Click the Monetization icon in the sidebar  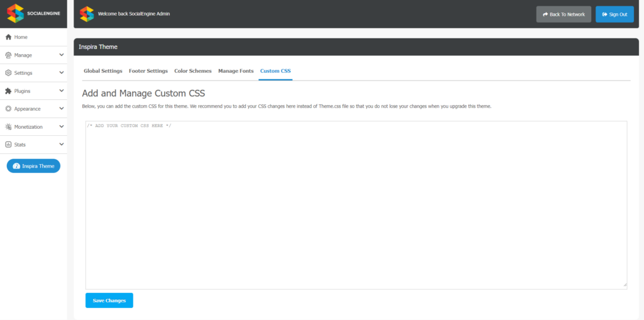[8, 127]
